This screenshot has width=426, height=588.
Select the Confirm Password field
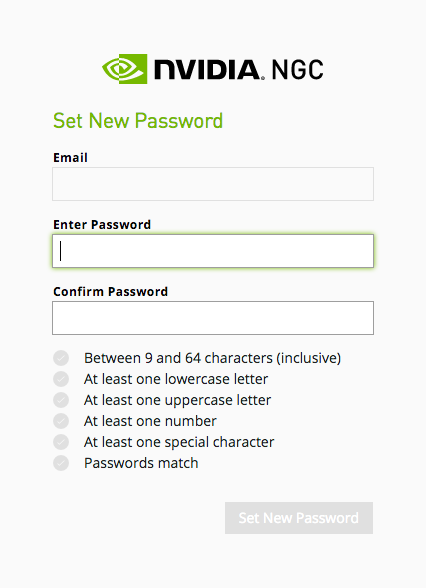[x=213, y=318]
